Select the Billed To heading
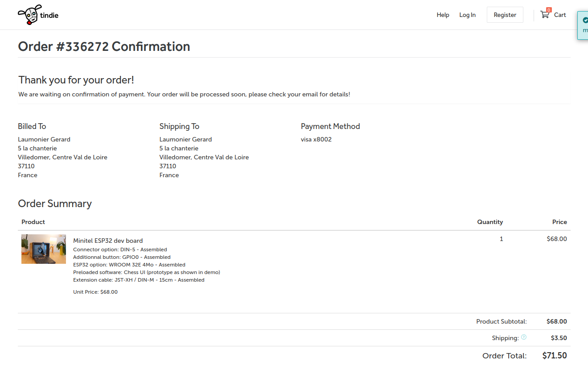The height and width of the screenshot is (366, 588). click(x=32, y=126)
